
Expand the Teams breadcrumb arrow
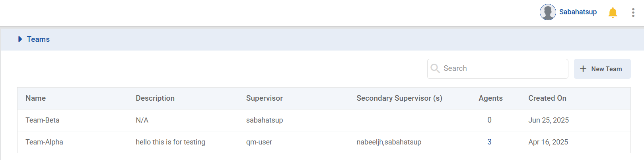click(20, 39)
